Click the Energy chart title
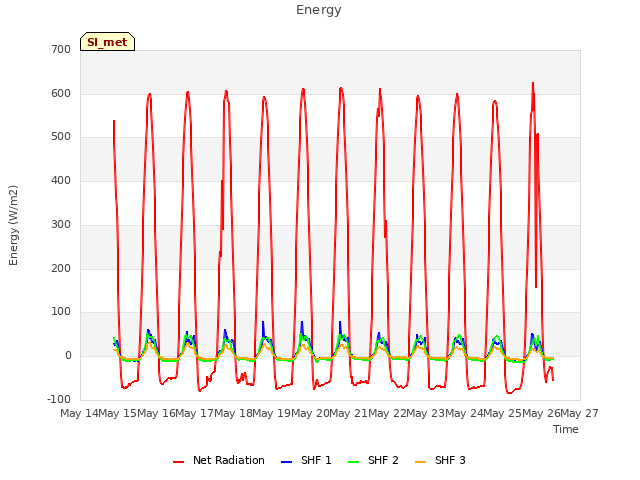The height and width of the screenshot is (480, 640). point(319,10)
